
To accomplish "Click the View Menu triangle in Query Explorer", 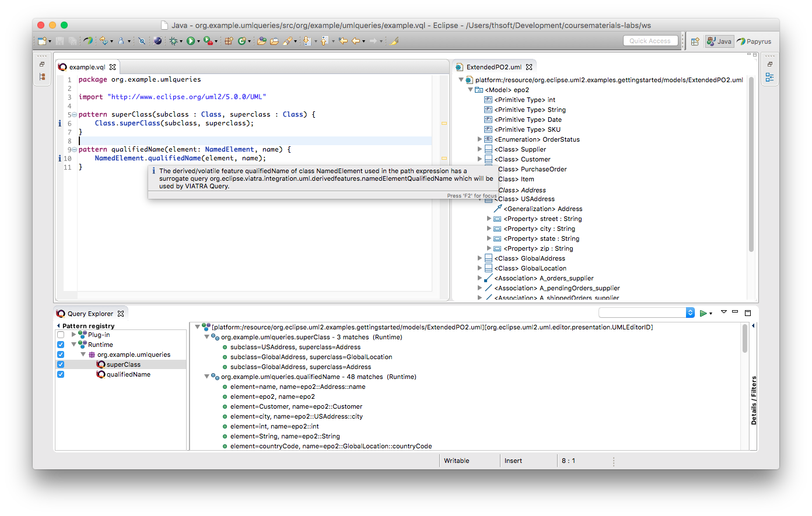I will [724, 313].
